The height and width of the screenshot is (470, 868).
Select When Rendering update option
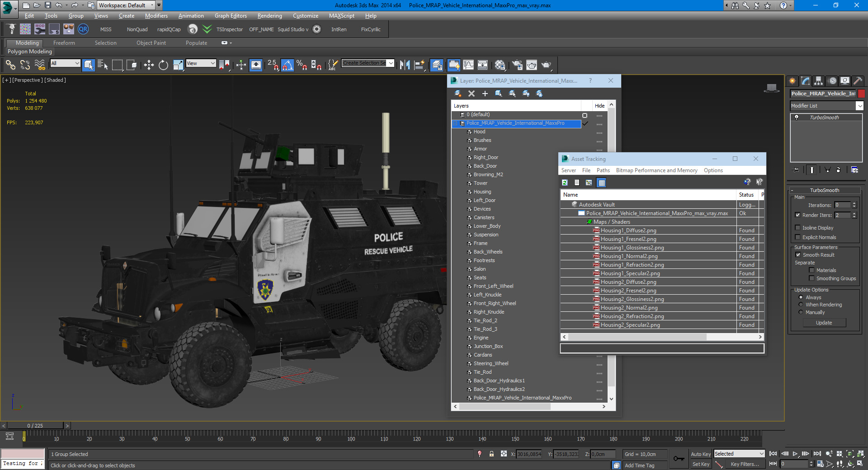pos(801,305)
